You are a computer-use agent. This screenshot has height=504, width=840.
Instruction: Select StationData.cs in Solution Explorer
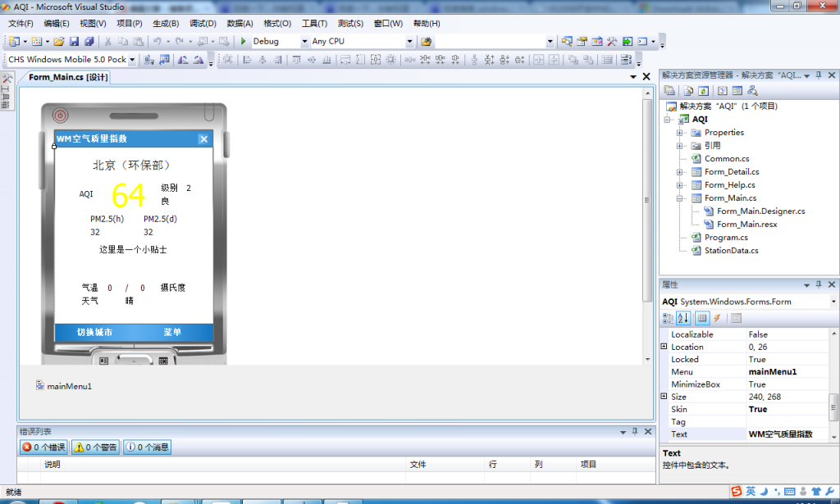pos(731,251)
